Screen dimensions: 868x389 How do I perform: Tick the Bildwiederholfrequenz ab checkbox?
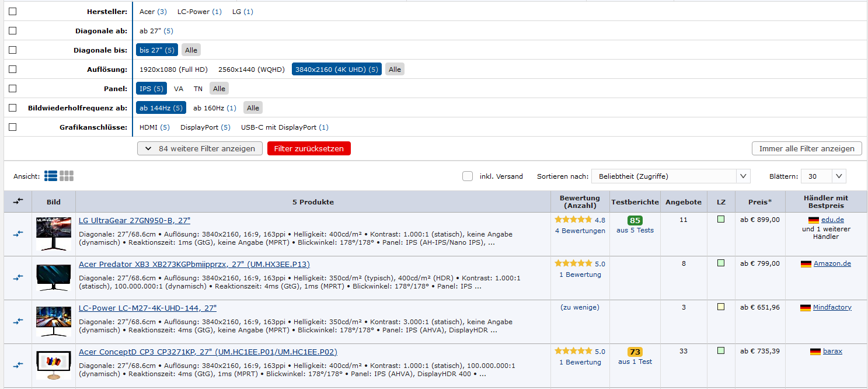click(x=13, y=108)
